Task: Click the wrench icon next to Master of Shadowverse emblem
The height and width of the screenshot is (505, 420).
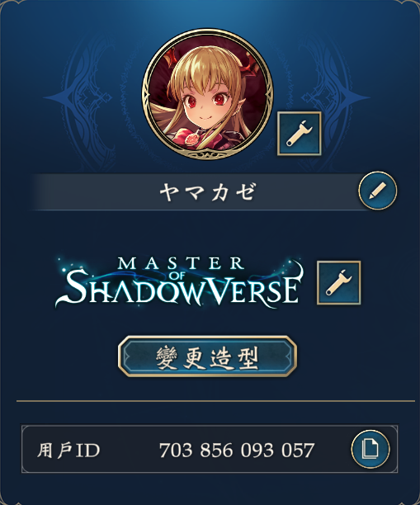Action: click(x=339, y=282)
